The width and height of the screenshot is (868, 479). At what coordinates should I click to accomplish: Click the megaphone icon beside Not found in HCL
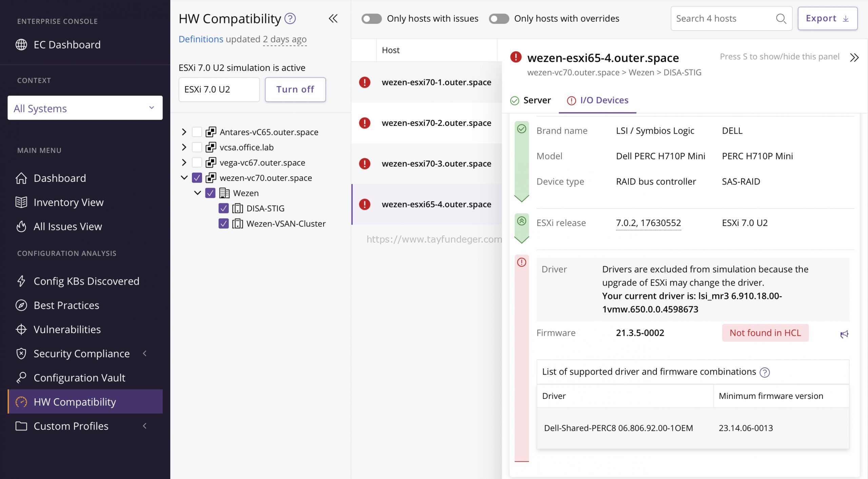(844, 334)
